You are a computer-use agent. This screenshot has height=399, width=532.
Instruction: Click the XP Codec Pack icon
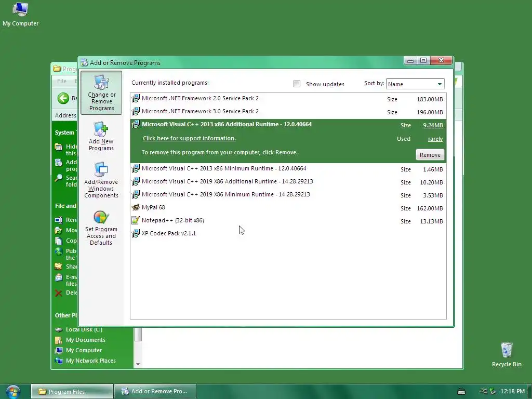coord(136,233)
